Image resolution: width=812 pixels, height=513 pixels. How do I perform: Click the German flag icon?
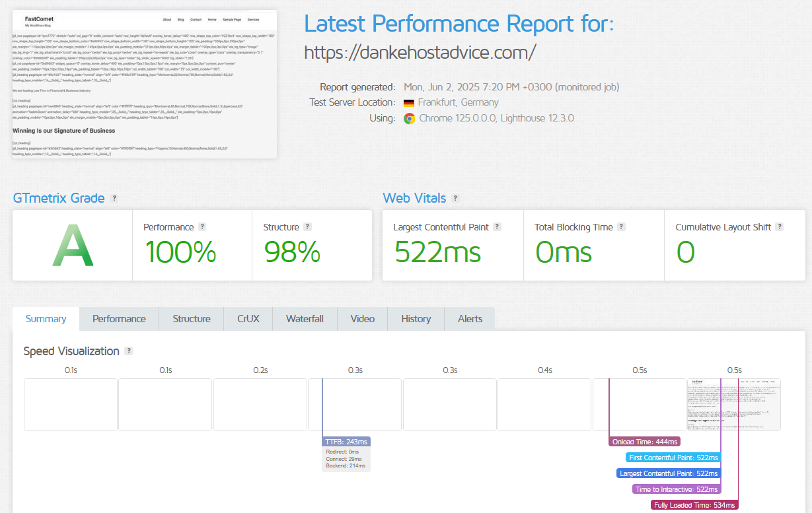[x=409, y=102]
